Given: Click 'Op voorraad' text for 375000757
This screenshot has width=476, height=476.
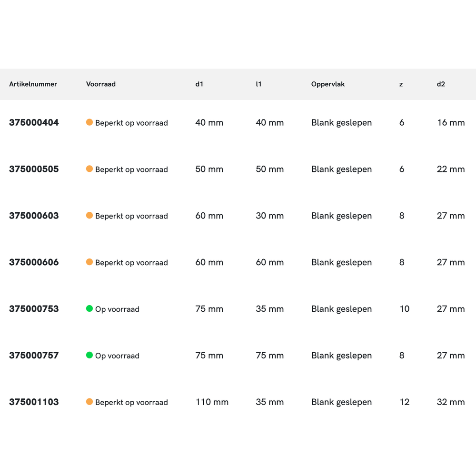Looking at the screenshot, I should [117, 356].
